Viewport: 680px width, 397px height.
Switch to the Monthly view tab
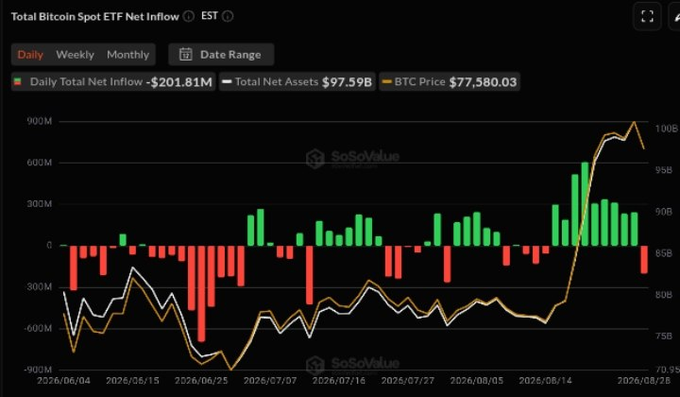[x=128, y=55]
